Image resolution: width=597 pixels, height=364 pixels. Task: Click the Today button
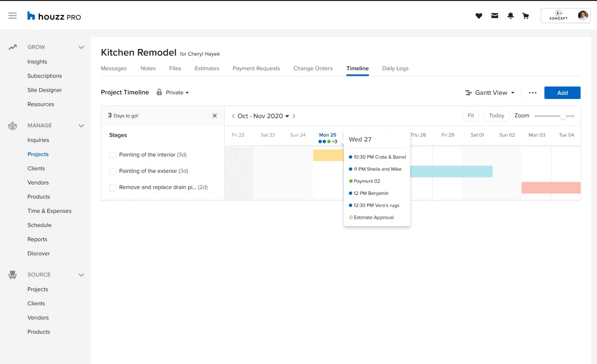coord(496,116)
